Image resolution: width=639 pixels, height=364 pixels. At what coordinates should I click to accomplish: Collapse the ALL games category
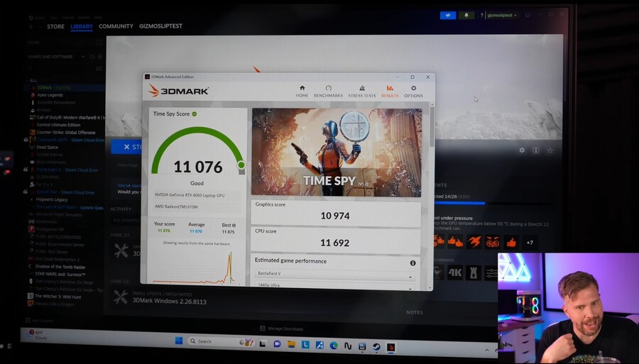coord(33,81)
